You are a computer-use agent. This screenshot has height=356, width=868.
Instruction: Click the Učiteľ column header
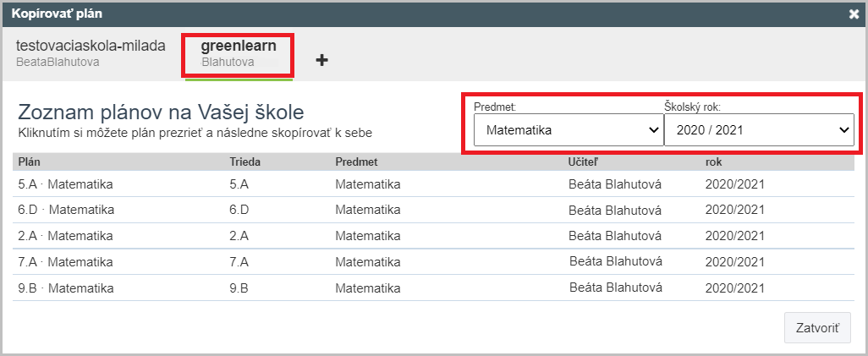[584, 161]
